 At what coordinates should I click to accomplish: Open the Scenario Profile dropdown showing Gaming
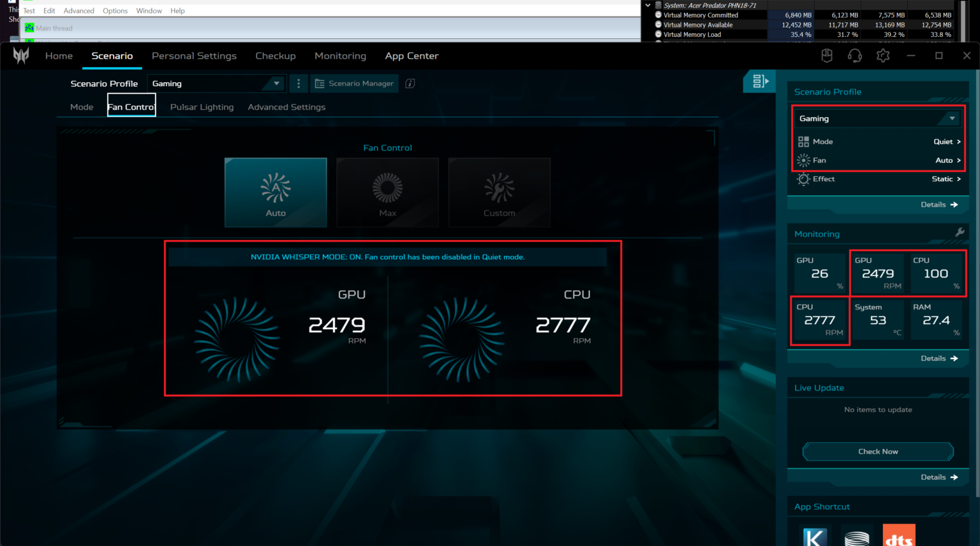pyautogui.click(x=877, y=118)
